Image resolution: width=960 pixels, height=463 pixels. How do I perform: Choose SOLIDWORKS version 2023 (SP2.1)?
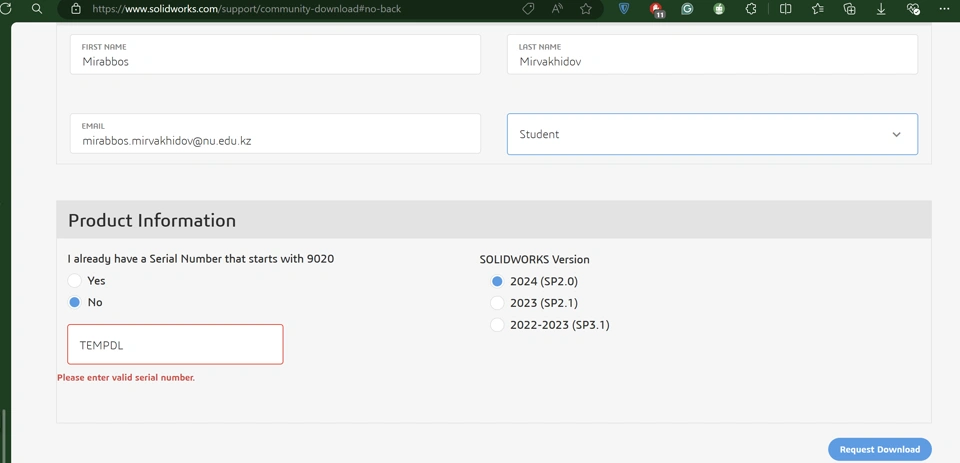(x=497, y=303)
